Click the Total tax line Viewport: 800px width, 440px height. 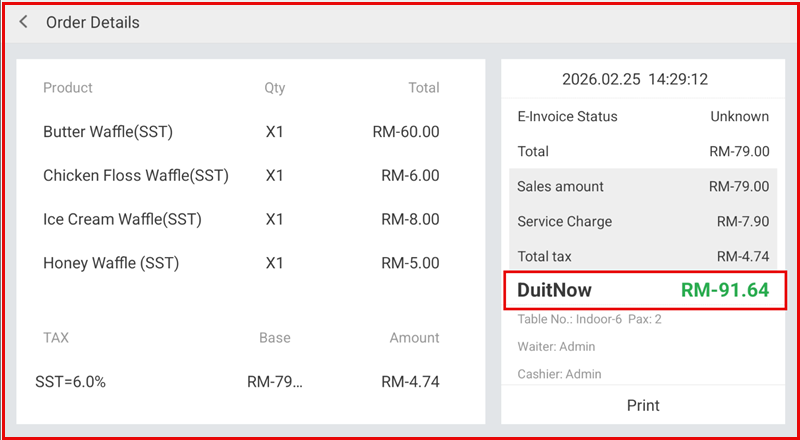[642, 256]
